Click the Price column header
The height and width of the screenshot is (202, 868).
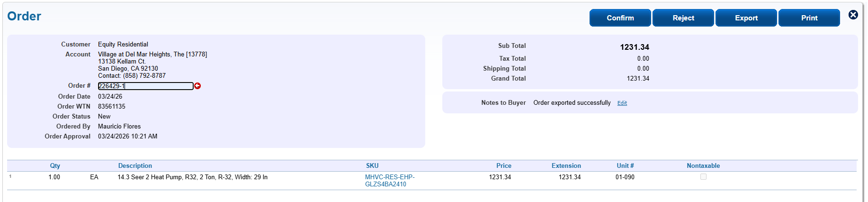click(503, 166)
